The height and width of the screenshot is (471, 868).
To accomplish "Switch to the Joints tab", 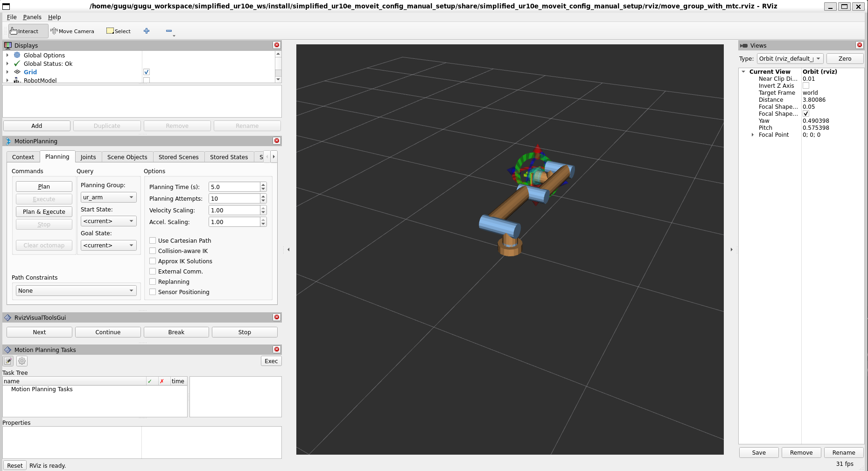I will pos(88,157).
